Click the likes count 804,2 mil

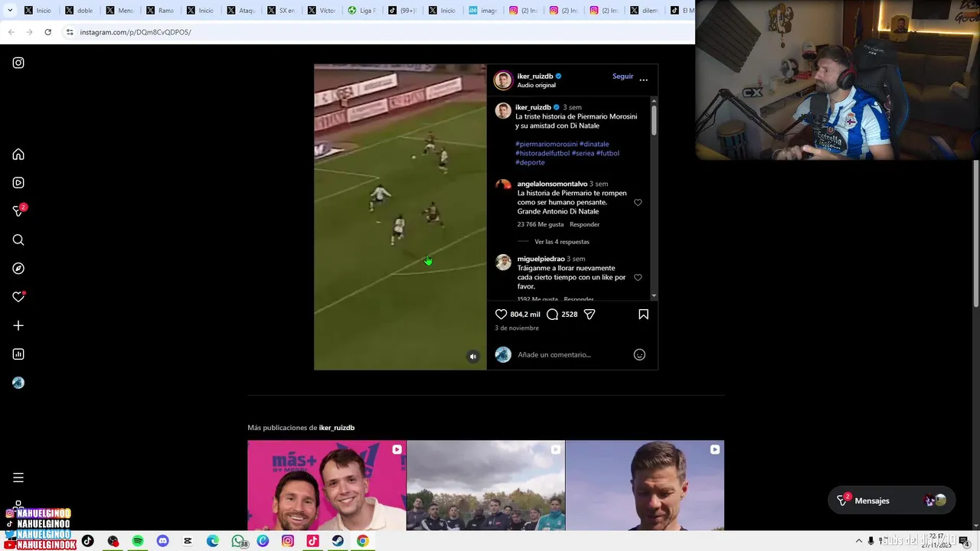525,315
